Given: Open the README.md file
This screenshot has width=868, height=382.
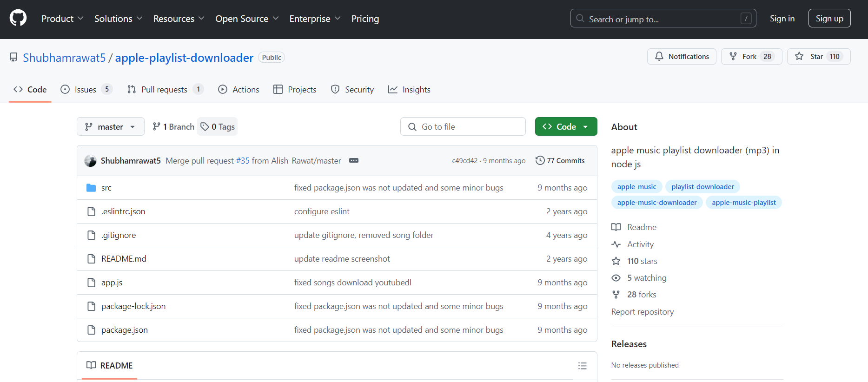Looking at the screenshot, I should [124, 259].
